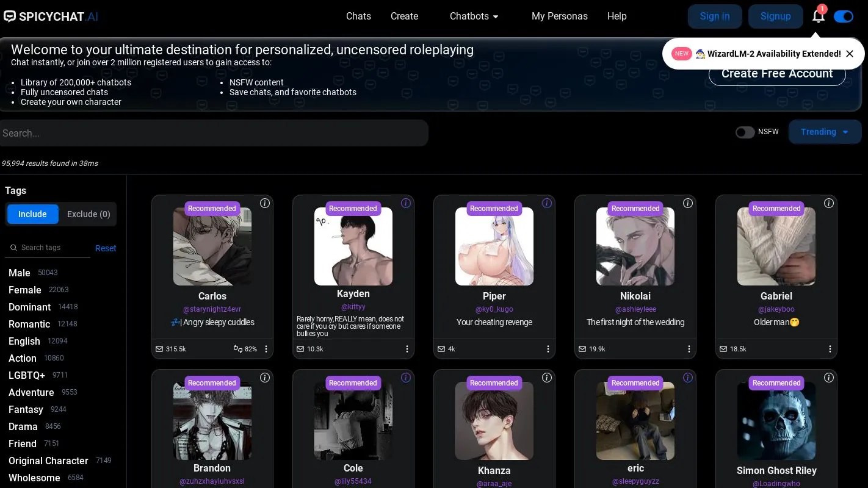Switch tags filter to Include mode
Image resolution: width=868 pixels, height=488 pixels.
[32, 214]
